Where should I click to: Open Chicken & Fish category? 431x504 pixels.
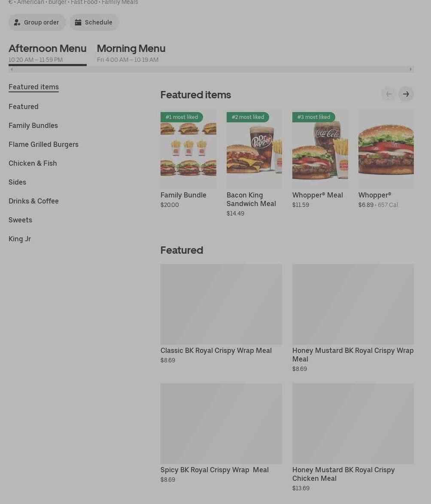click(33, 163)
